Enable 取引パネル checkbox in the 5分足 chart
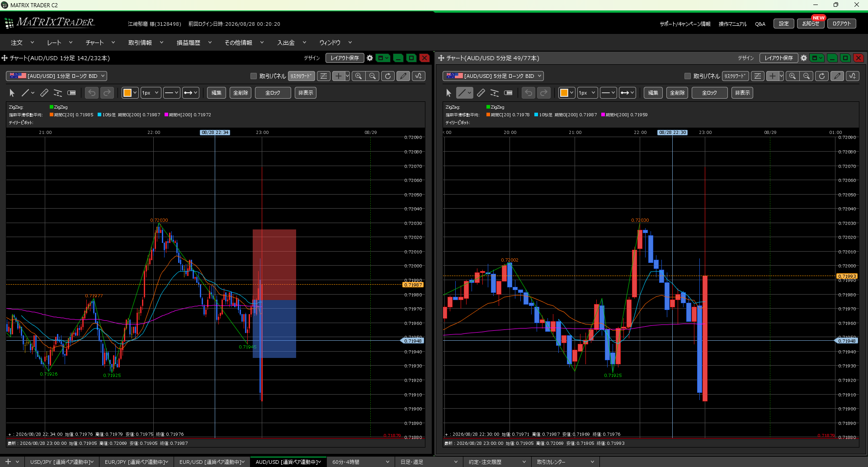The height and width of the screenshot is (467, 868). (x=688, y=76)
